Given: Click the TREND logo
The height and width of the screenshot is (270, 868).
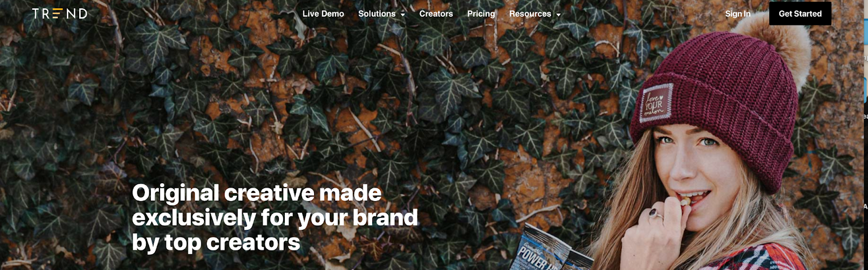Looking at the screenshot, I should 60,14.
